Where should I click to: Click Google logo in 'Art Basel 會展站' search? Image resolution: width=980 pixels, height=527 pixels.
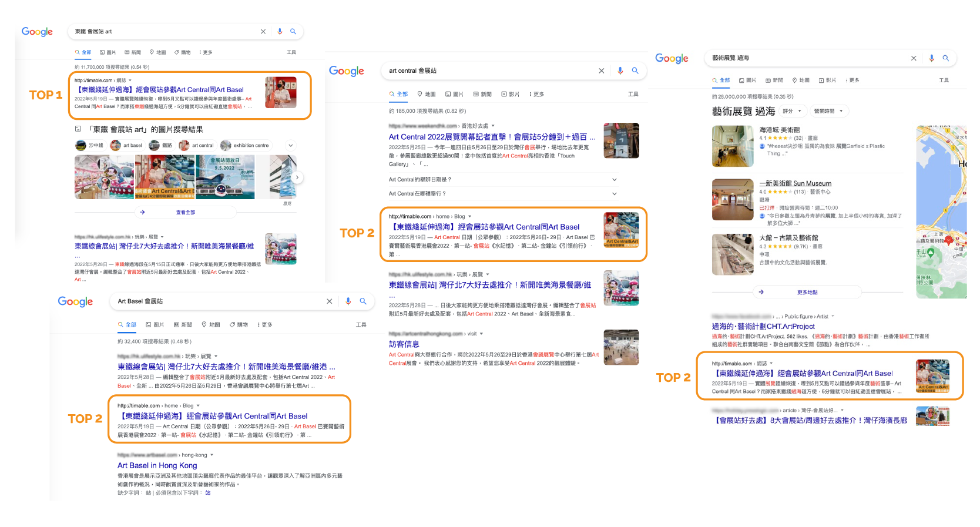click(75, 301)
